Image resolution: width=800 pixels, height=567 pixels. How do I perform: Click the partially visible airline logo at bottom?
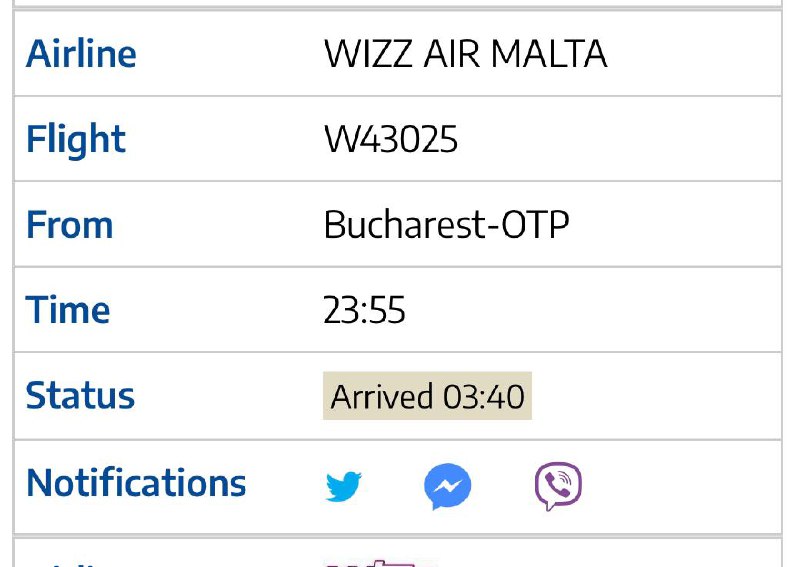pyautogui.click(x=378, y=563)
